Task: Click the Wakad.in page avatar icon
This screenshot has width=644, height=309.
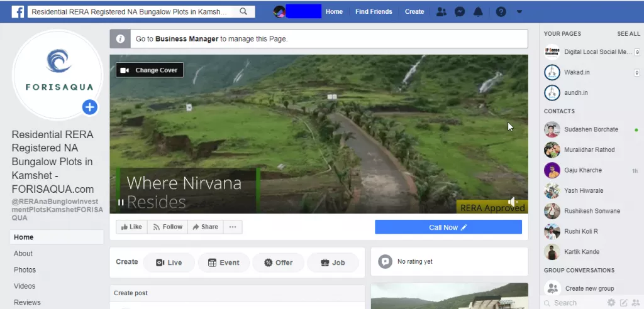Action: coord(552,72)
